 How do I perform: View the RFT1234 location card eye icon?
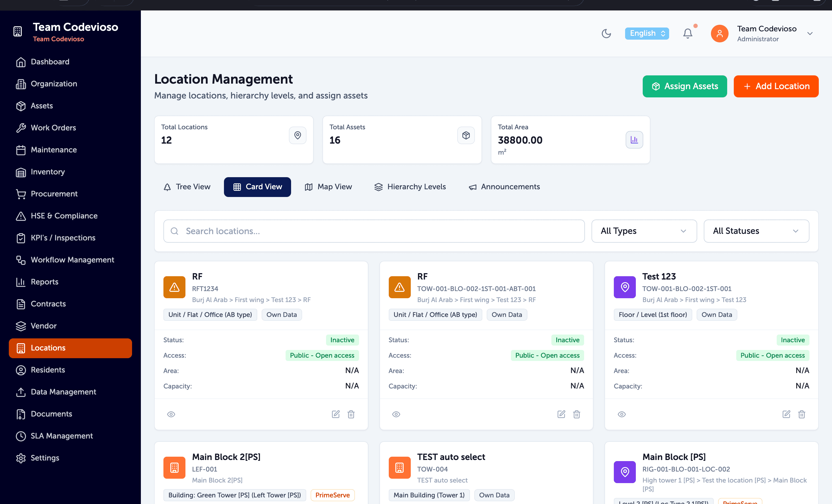[171, 414]
